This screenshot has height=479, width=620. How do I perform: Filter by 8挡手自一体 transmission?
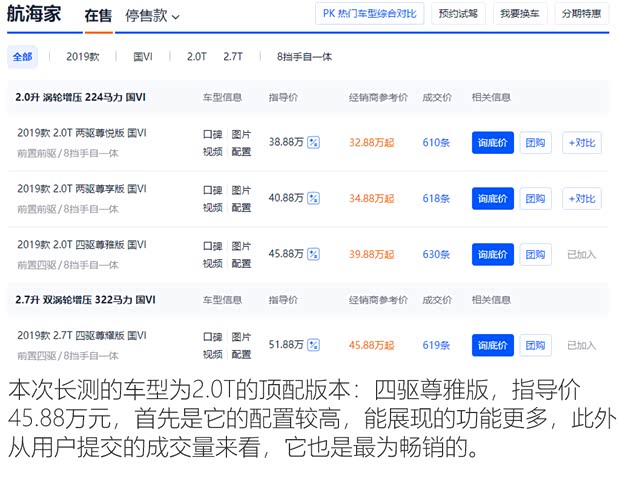pos(304,57)
